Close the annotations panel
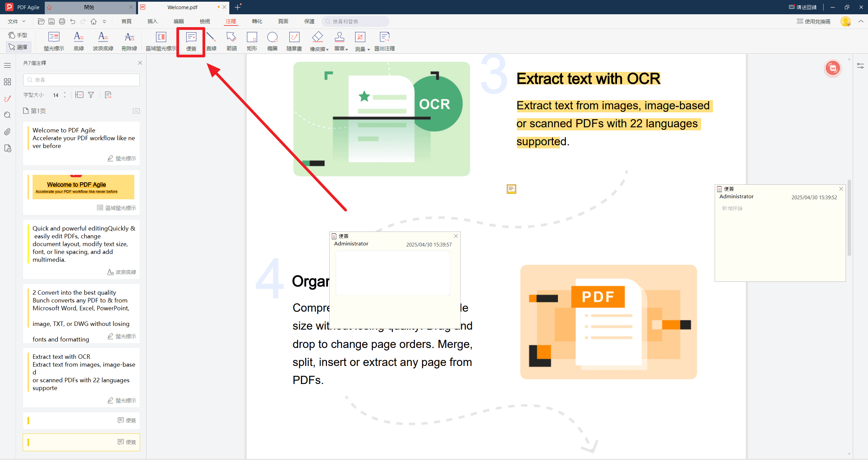Image resolution: width=868 pixels, height=460 pixels. [140, 63]
